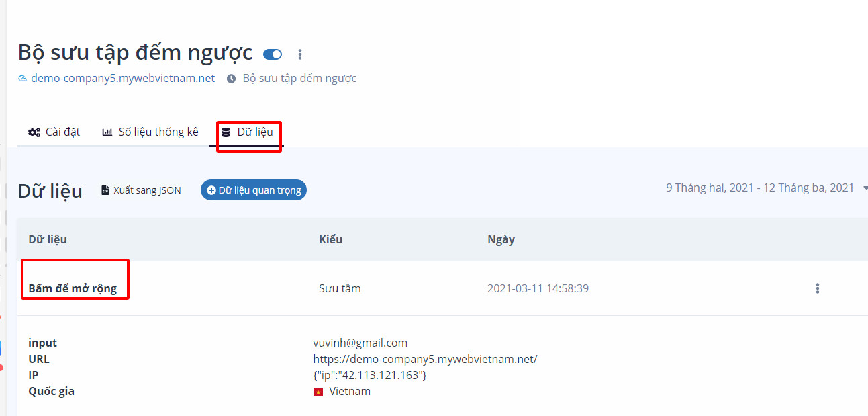Switch to the Số liệu thống kê tab
868x416 pixels.
point(150,132)
